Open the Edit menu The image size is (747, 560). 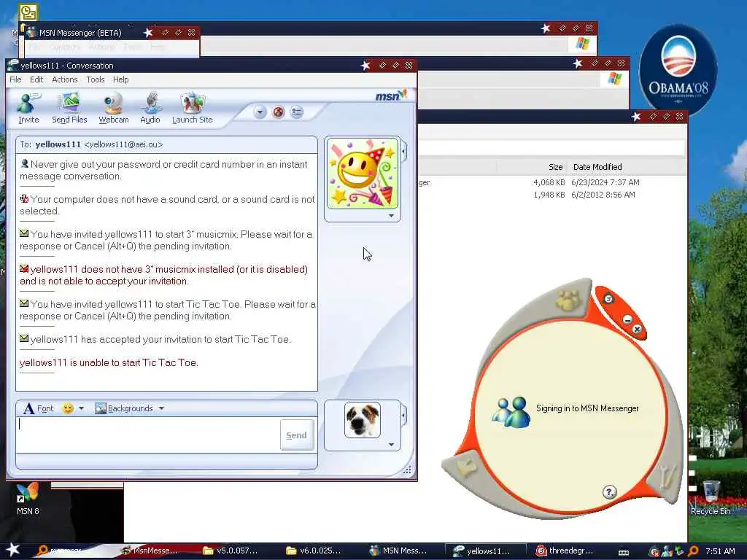[36, 79]
